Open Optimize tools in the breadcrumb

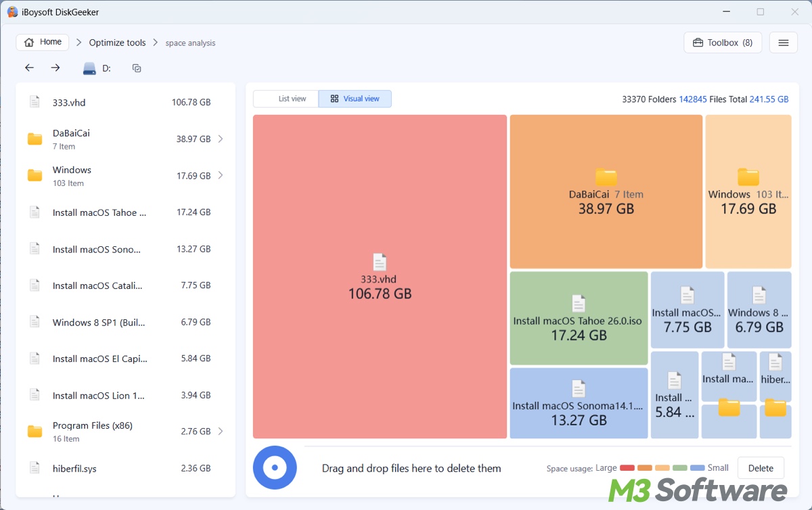click(x=118, y=43)
